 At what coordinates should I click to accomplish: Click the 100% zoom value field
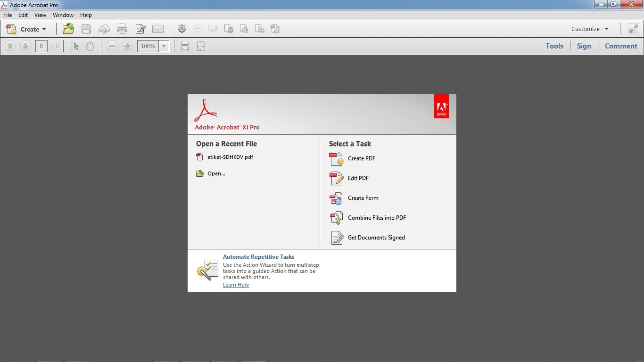pyautogui.click(x=148, y=46)
